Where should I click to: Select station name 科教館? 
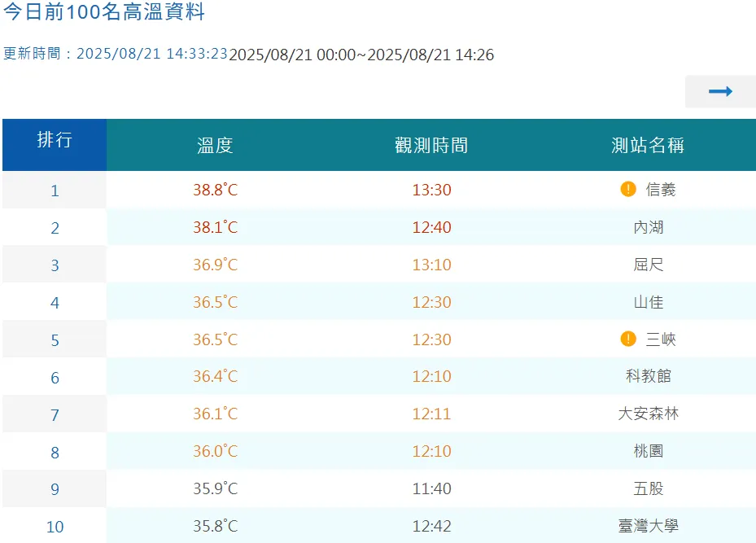coord(648,376)
